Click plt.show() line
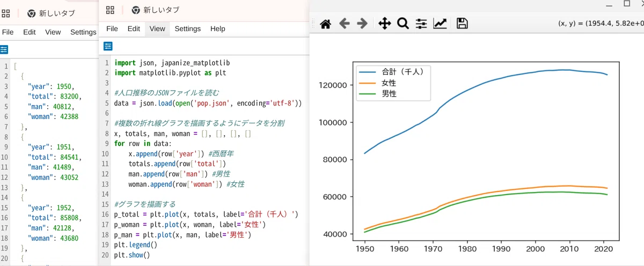Viewport: 644px width, 266px height. (x=132, y=255)
